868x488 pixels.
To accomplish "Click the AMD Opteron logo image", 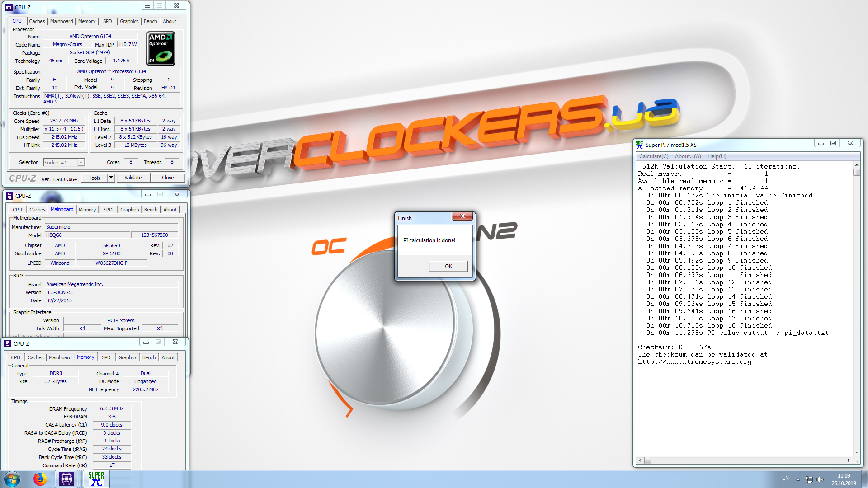I will [x=160, y=48].
